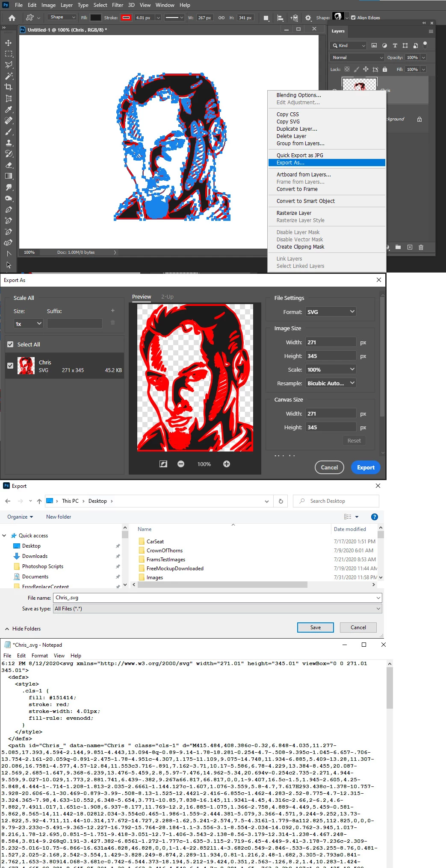Choose Export As... in context menu
Viewport: 446px width, 868px height.
327,163
